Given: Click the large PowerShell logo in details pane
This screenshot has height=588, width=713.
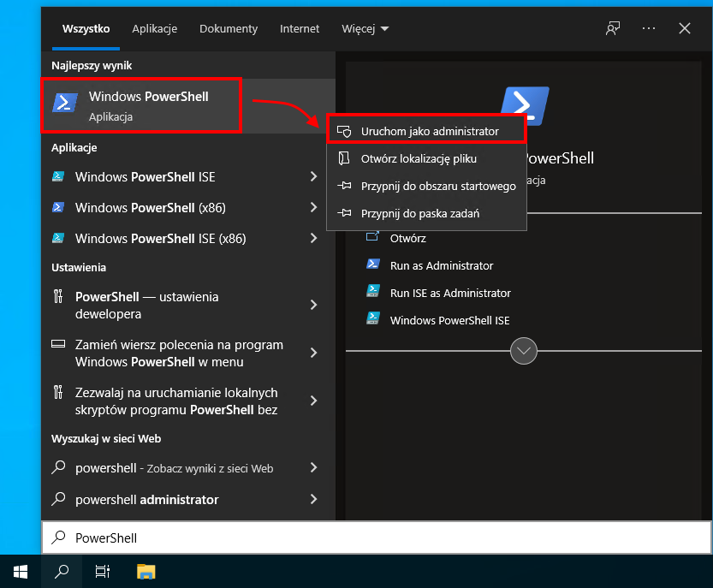Looking at the screenshot, I should (525, 105).
